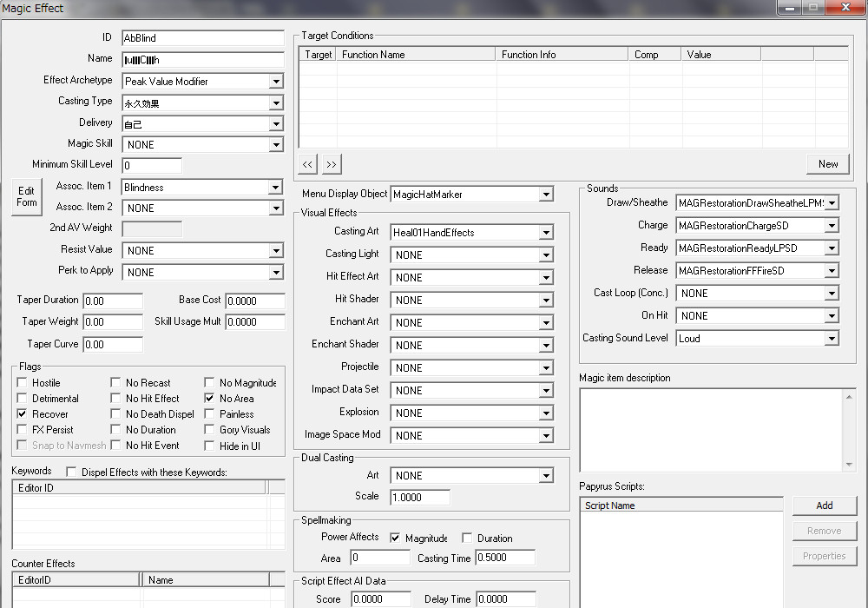Open the Magic Skill dropdown

276,144
